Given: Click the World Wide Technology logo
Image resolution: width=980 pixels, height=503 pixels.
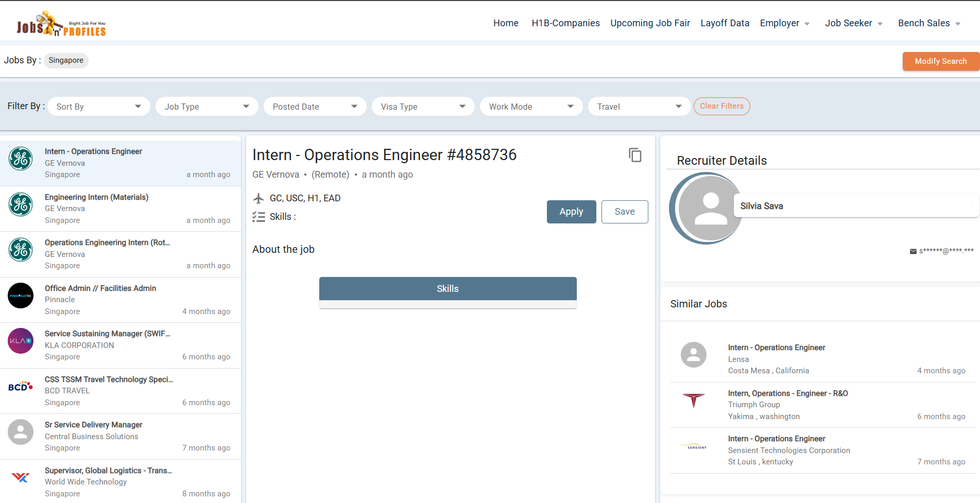Looking at the screenshot, I should pyautogui.click(x=21, y=478).
